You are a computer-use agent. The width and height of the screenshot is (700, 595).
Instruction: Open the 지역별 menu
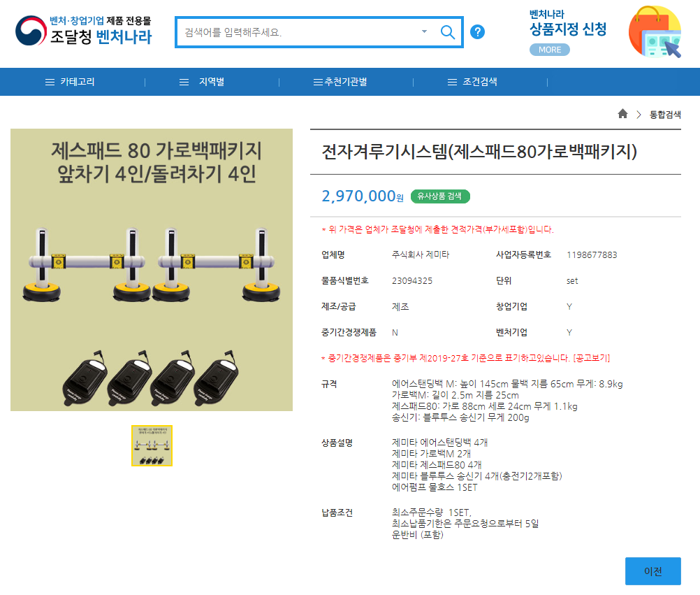[212, 82]
